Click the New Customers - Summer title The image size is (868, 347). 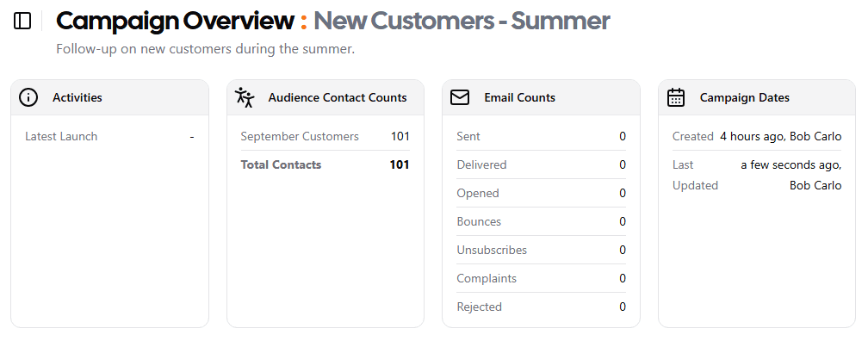pos(462,21)
